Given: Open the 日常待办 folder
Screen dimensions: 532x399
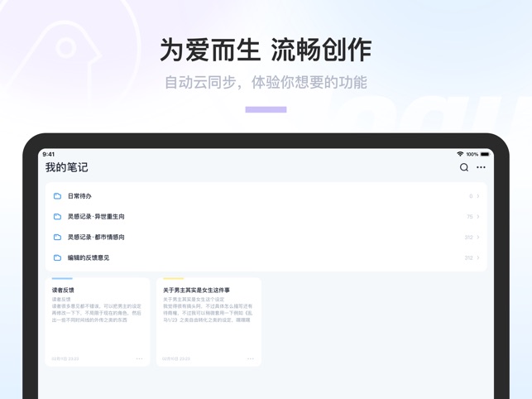Looking at the screenshot, I should [79, 196].
